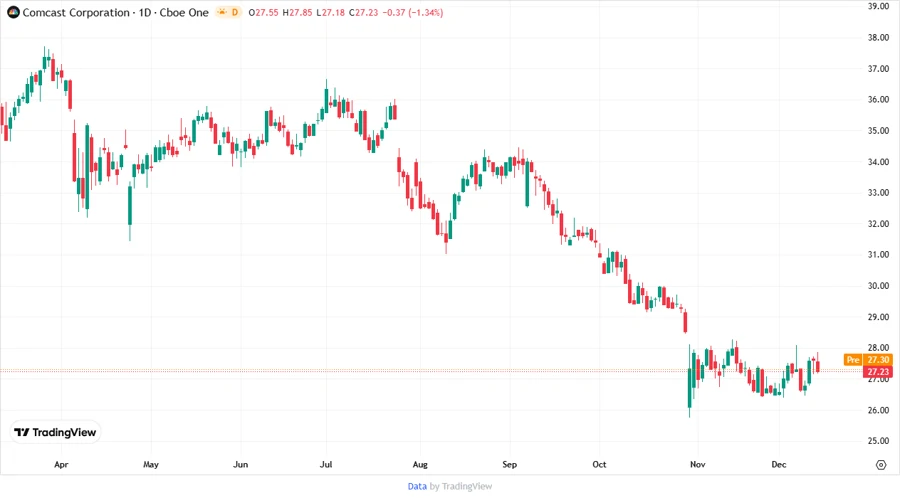Screen dimensions: 900x498
Task: Click the Aug label on time axis
Action: pos(420,464)
